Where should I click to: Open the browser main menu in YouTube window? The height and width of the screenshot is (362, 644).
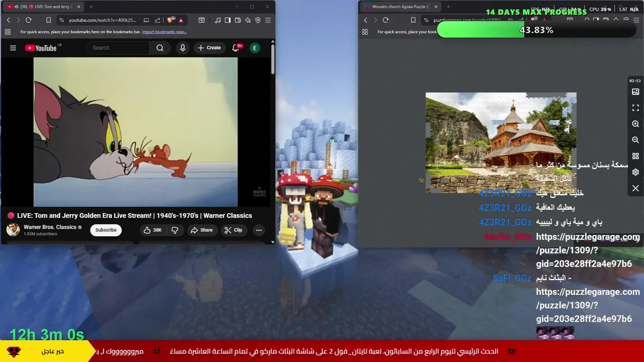point(268,20)
